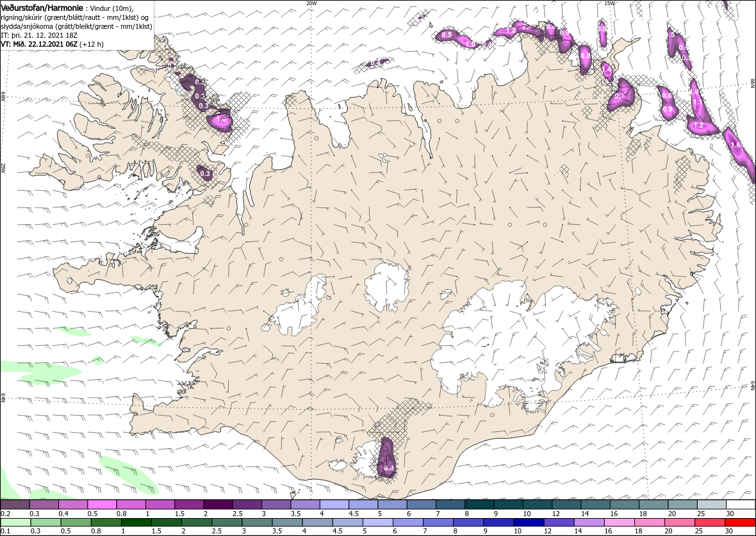Click the '0.9' value below the '0.6' label

pos(668,109)
